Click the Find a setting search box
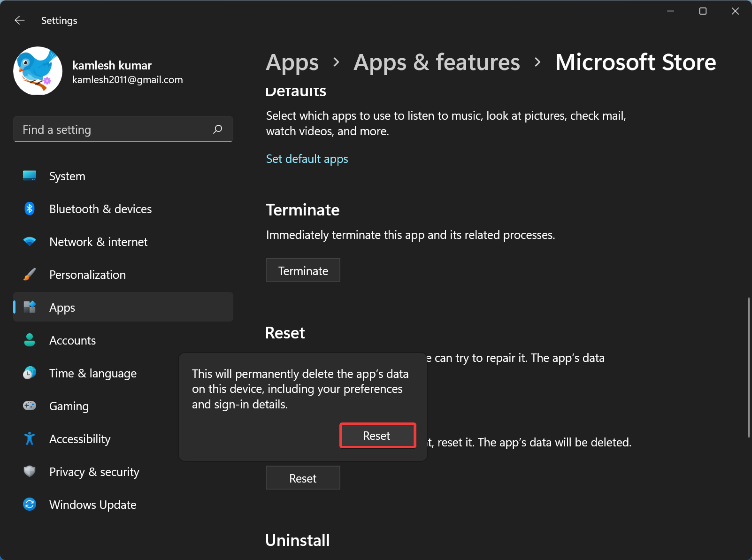The width and height of the screenshot is (752, 560). tap(115, 130)
